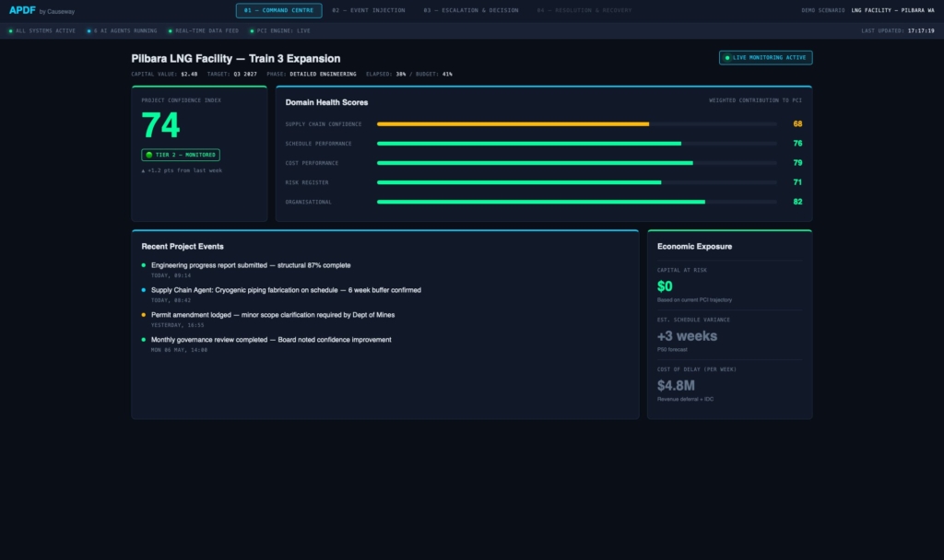The image size is (944, 560).
Task: Click the Capital at Risk $0 value
Action: coord(665,286)
